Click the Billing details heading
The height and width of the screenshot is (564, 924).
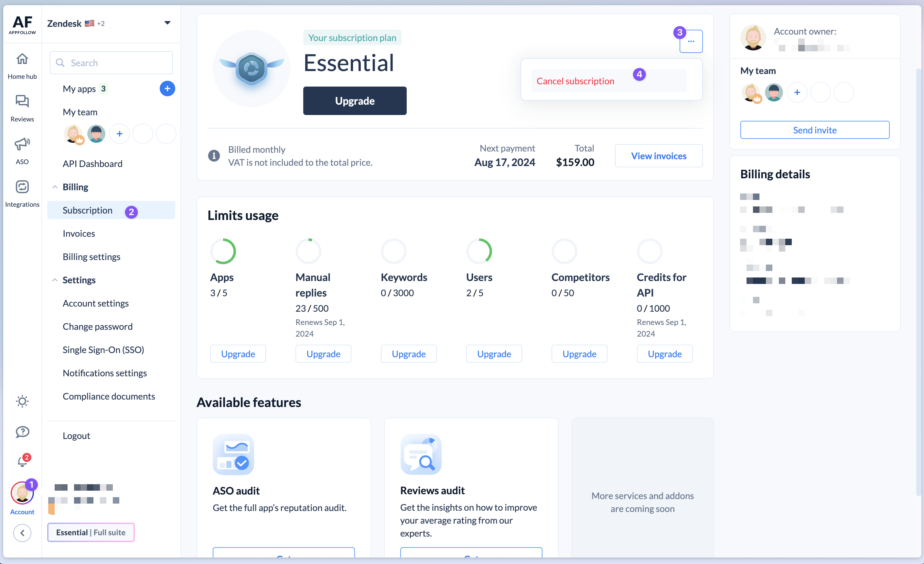tap(775, 174)
